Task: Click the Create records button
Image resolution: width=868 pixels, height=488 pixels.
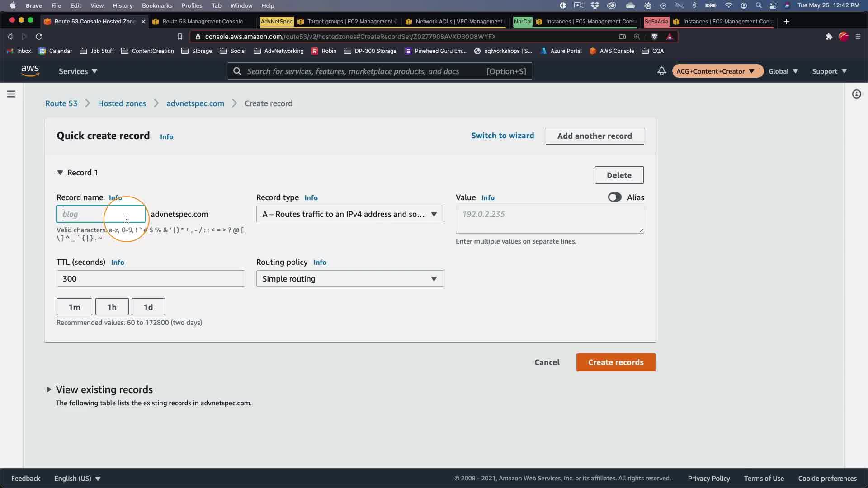Action: point(615,362)
